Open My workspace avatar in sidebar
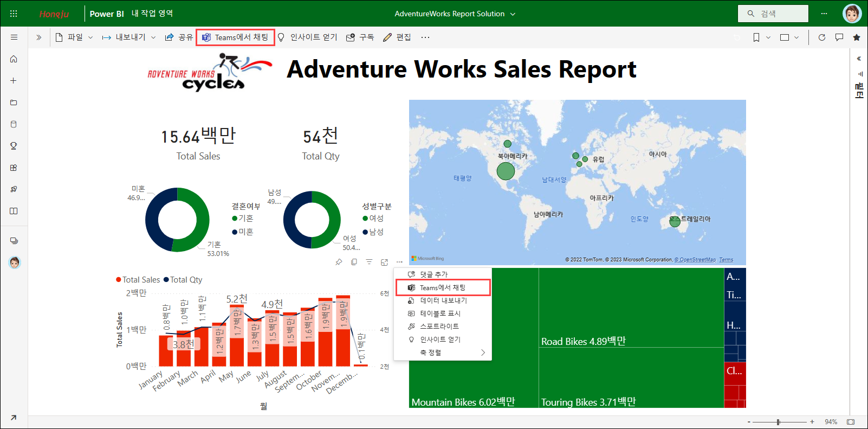The width and height of the screenshot is (868, 429). tap(15, 263)
